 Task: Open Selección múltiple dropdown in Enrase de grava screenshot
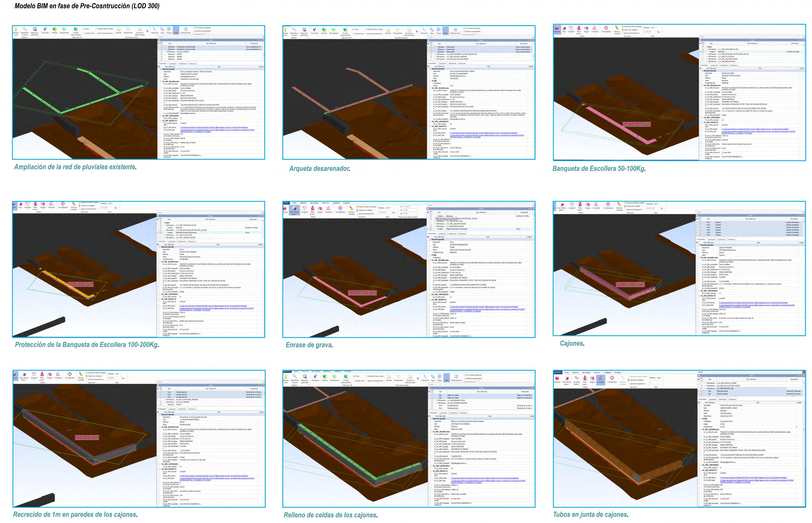(374, 210)
